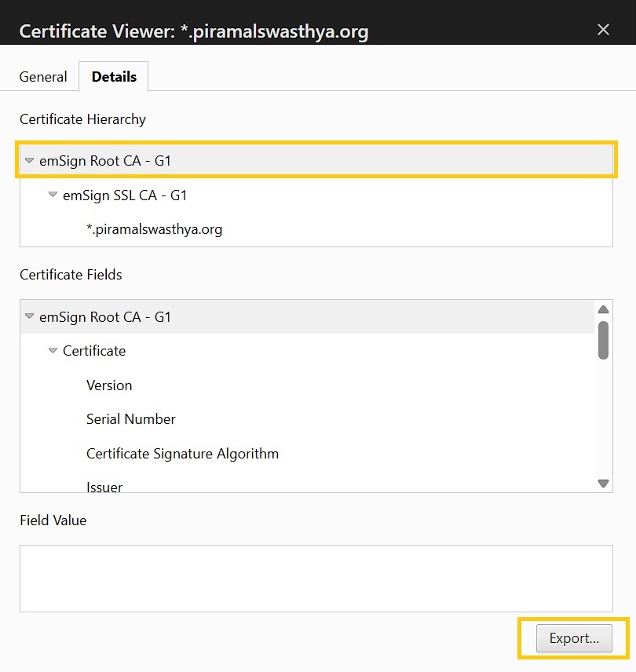Click the fields list scroll down arrow
Screen dimensions: 636x672
pyautogui.click(x=604, y=484)
